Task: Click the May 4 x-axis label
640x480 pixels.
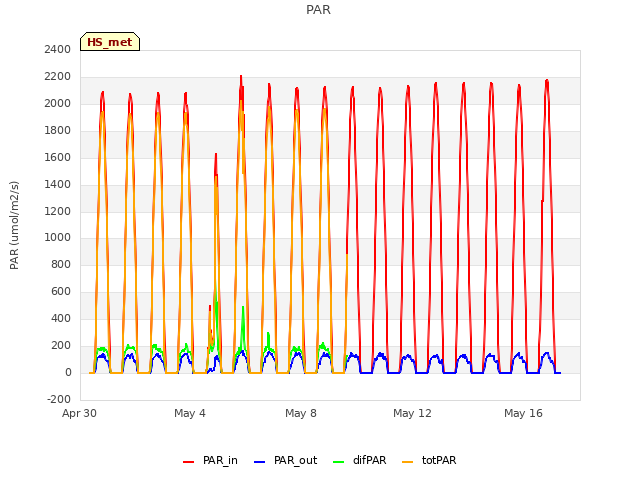Action: click(x=190, y=413)
